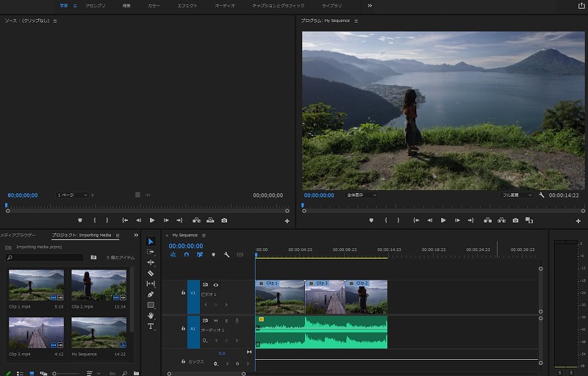Open the My Sequence timeline panel menu
Screen dimensions: 588x376
tap(204, 236)
